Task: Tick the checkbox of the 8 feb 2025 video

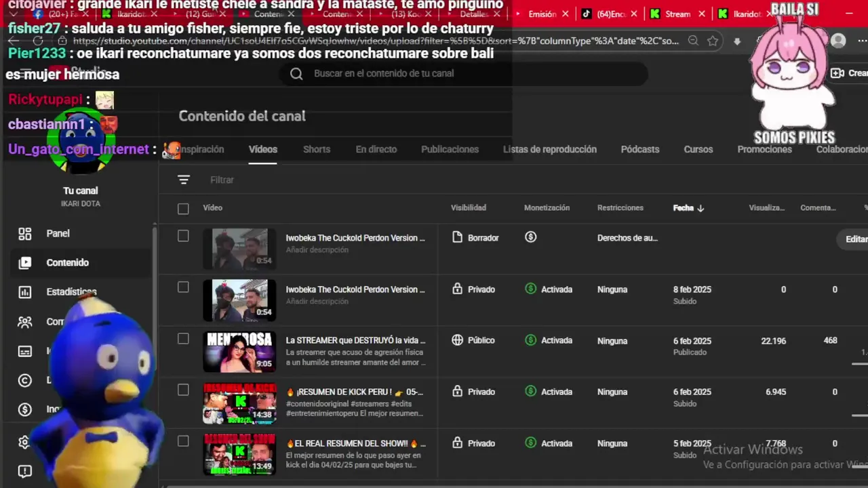Action: (183, 287)
